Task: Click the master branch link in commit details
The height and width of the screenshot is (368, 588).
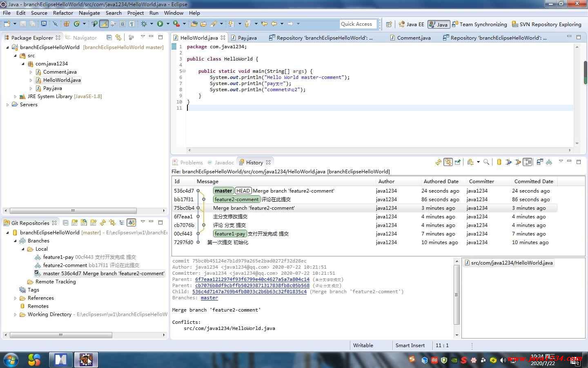Action: [x=209, y=298]
